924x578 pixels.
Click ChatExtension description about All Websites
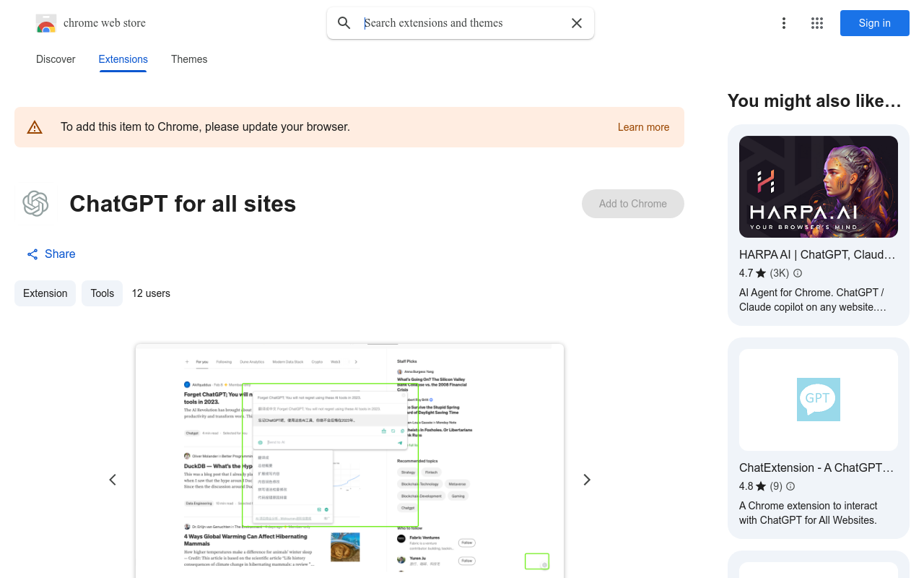808,513
